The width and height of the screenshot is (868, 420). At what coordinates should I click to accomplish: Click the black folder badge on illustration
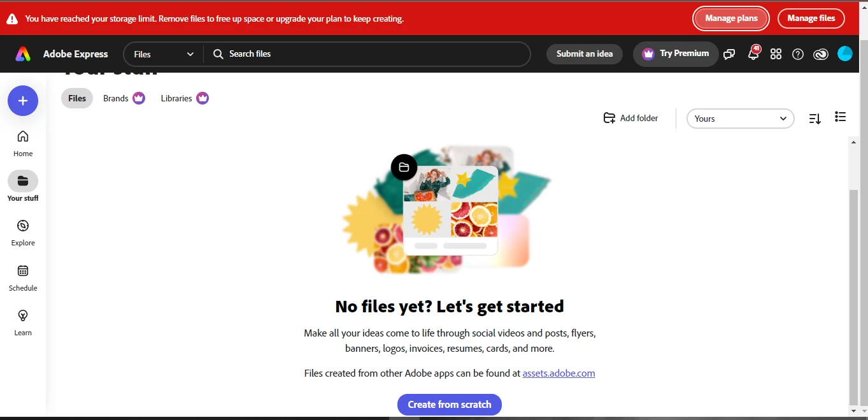pyautogui.click(x=404, y=168)
